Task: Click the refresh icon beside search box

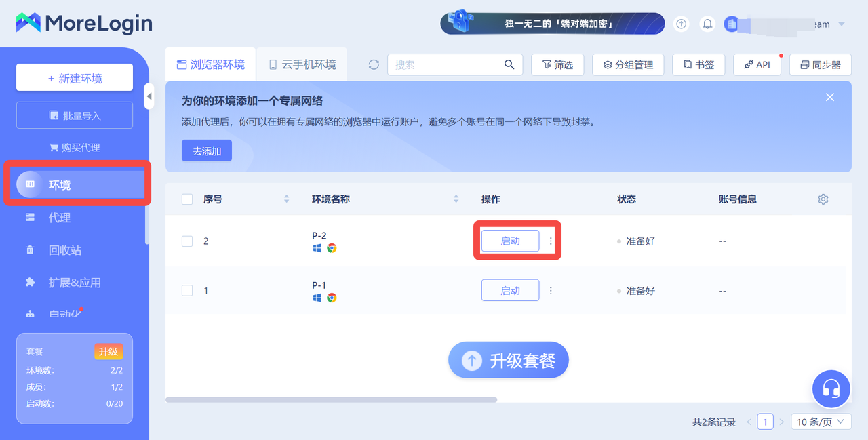Action: 374,64
